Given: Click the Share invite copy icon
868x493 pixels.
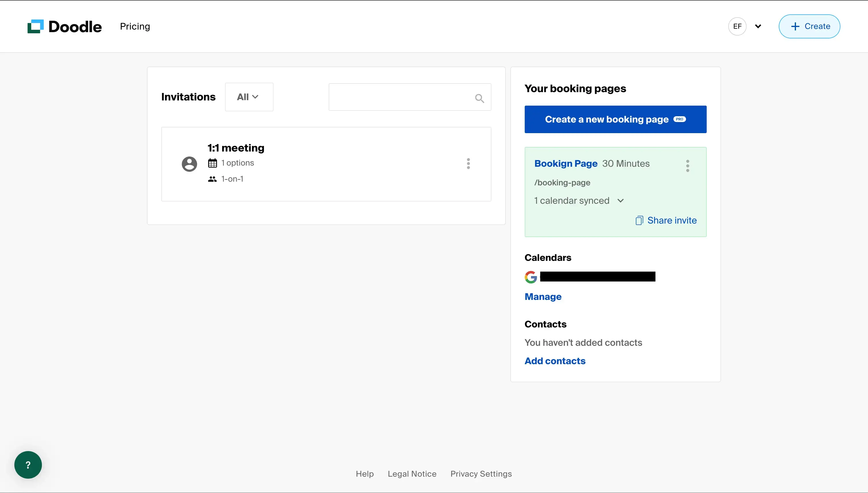Looking at the screenshot, I should pyautogui.click(x=639, y=221).
